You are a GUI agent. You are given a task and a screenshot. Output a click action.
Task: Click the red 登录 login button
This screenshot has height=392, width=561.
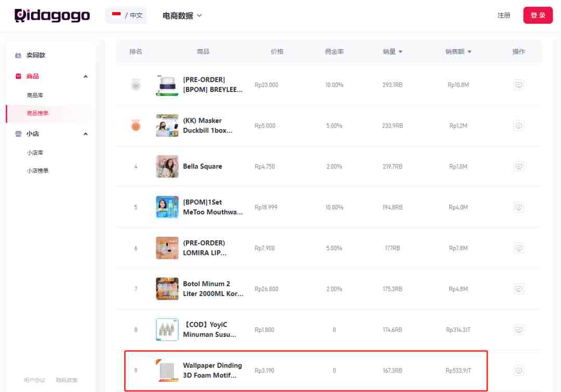pyautogui.click(x=538, y=16)
